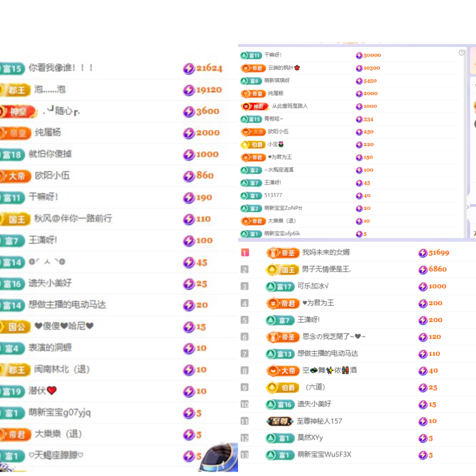Click the 伯爵 badge beside (六道)
Image resolution: width=476 pixels, height=476 pixels.
tap(283, 388)
